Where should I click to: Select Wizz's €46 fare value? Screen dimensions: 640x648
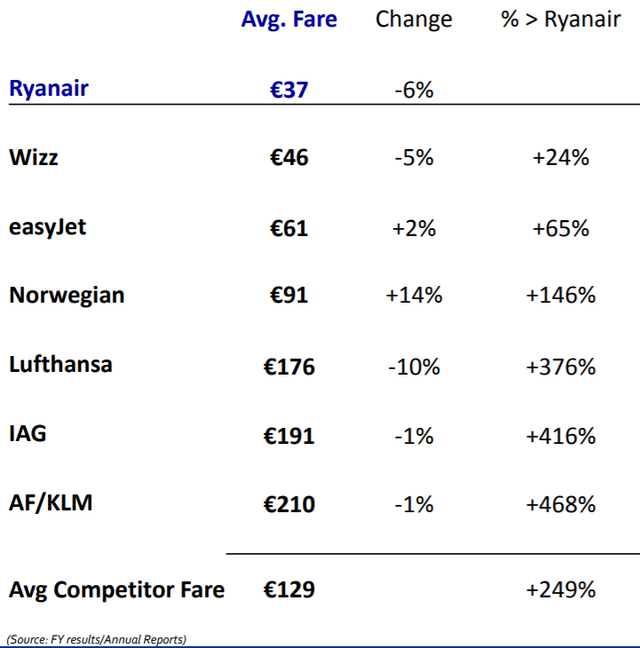[x=289, y=157]
